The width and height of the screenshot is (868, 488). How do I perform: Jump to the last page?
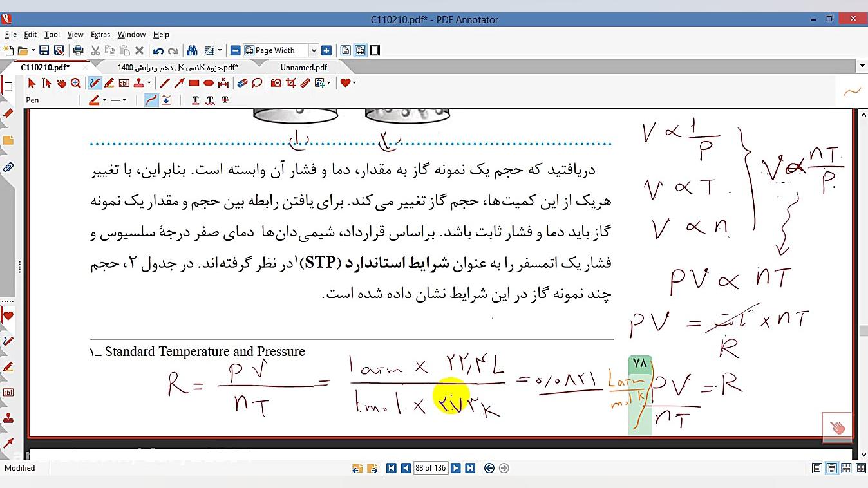pyautogui.click(x=470, y=468)
